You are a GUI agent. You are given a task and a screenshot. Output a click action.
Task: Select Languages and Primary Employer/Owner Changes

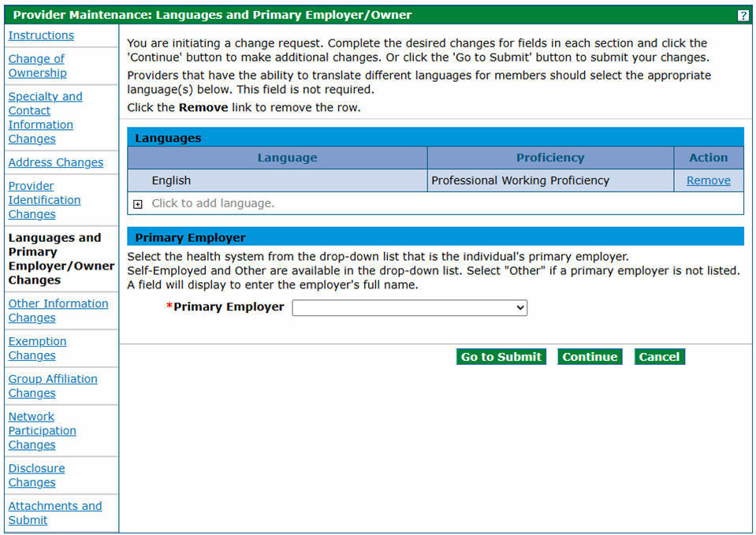tap(61, 258)
